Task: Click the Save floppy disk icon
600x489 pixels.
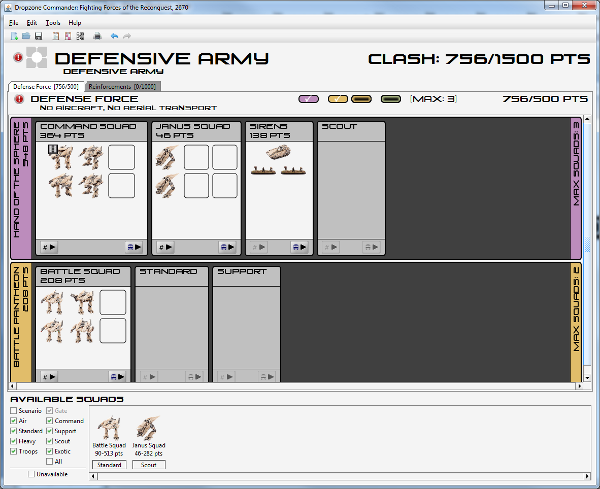Action: tap(38, 36)
